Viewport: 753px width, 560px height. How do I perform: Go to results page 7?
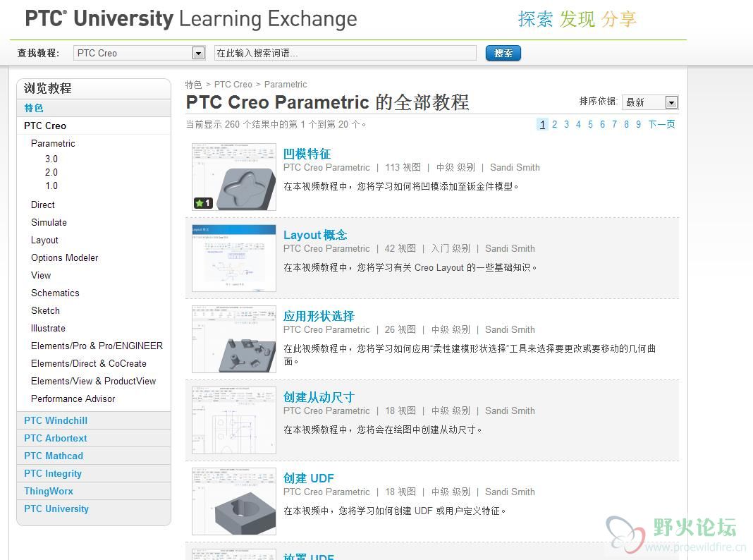[x=614, y=124]
